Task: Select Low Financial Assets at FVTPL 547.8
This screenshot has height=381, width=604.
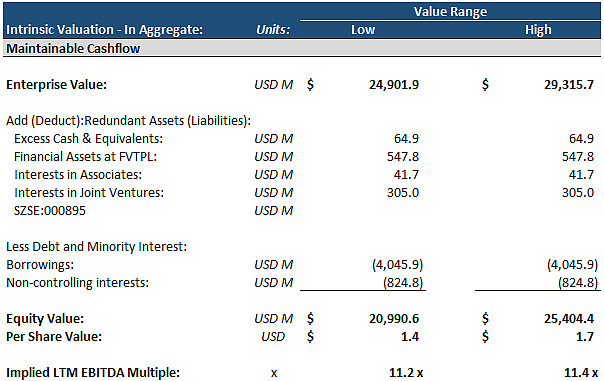Action: coord(403,156)
